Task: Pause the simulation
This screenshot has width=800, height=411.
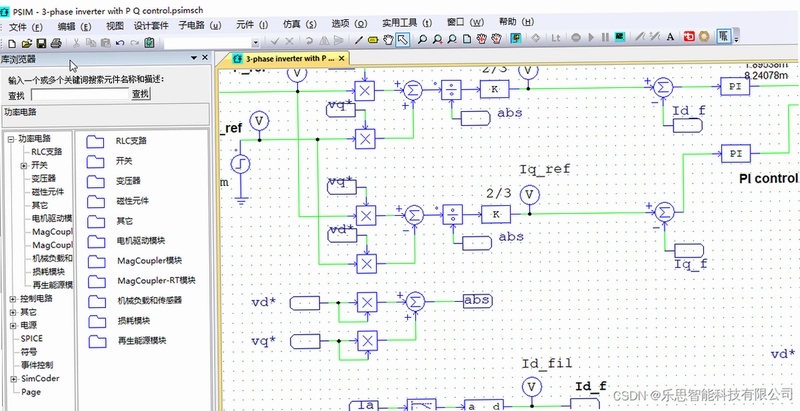Action: (x=605, y=38)
